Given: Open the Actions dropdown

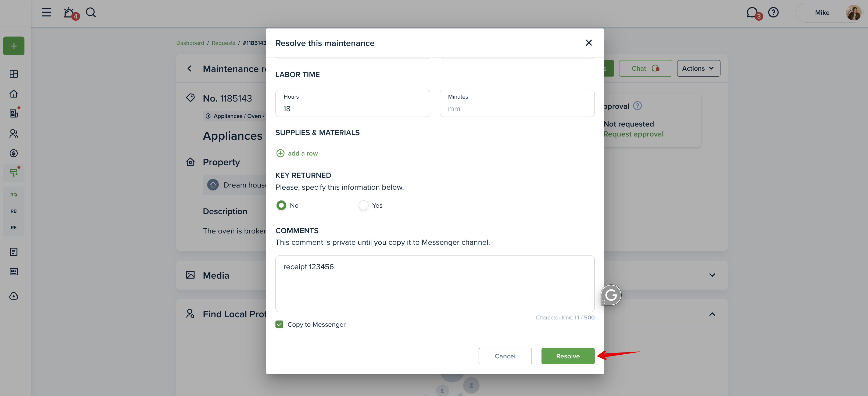Looking at the screenshot, I should pos(698,68).
